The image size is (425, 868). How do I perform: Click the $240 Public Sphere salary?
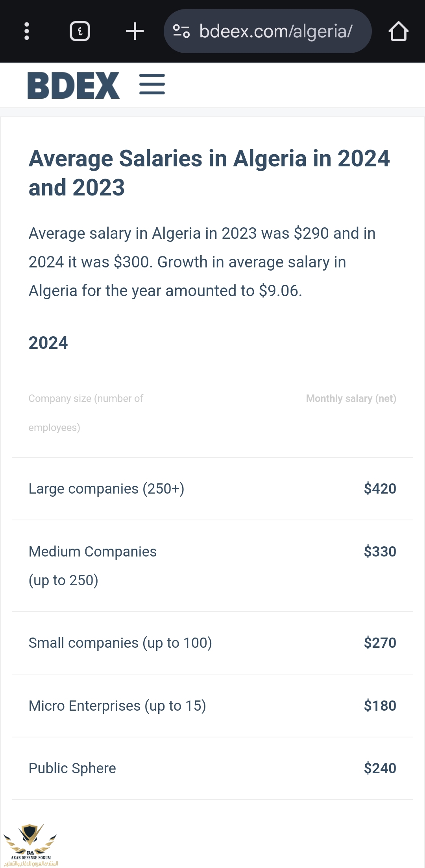tap(380, 768)
